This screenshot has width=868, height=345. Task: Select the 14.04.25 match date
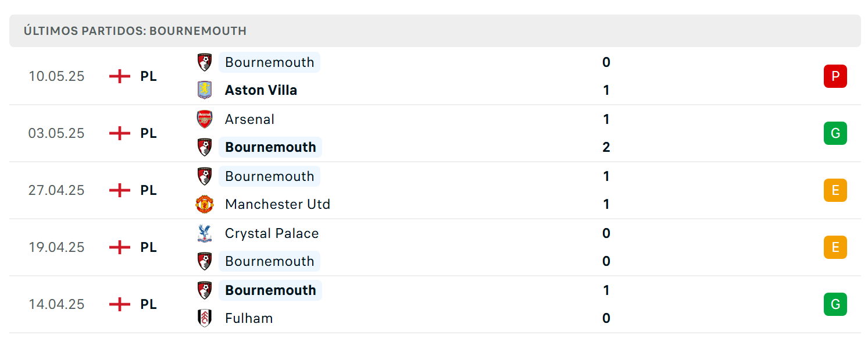56,304
